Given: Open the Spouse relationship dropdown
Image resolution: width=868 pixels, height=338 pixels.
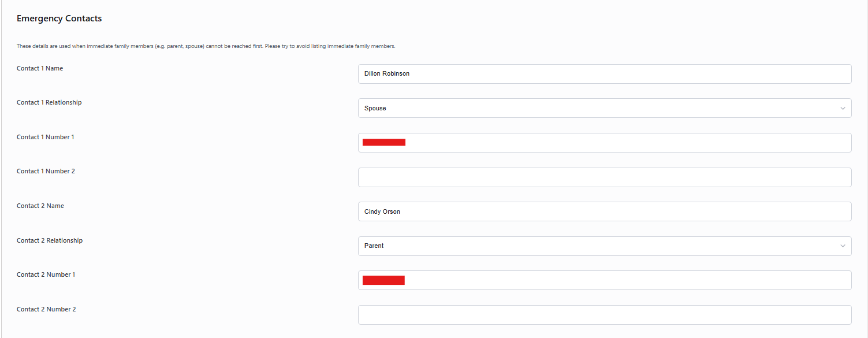Looking at the screenshot, I should [x=605, y=108].
